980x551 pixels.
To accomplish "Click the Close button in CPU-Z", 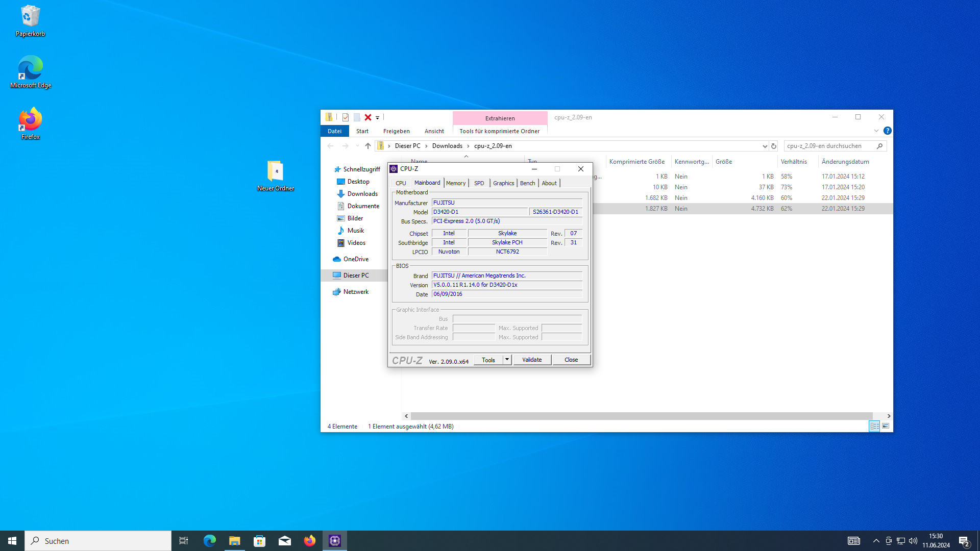I will 571,360.
